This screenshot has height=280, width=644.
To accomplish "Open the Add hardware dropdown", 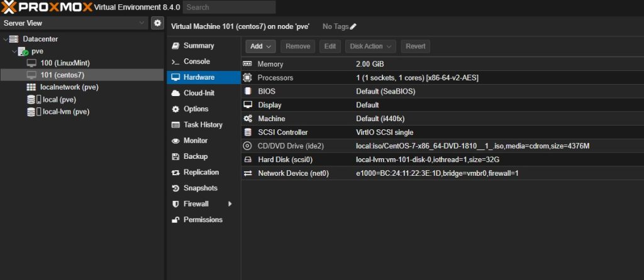I will [x=260, y=46].
